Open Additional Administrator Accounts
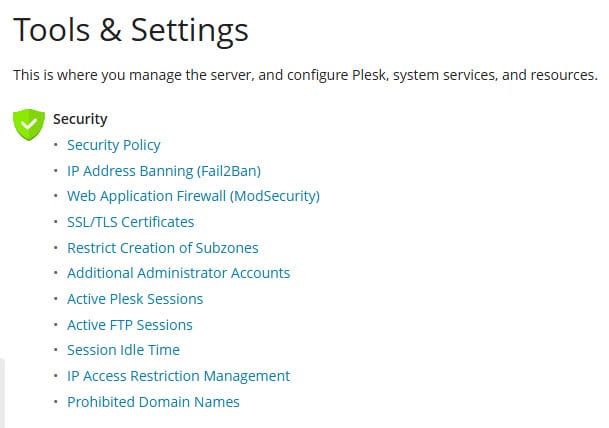Viewport: 609px width, 428px height. coord(178,273)
